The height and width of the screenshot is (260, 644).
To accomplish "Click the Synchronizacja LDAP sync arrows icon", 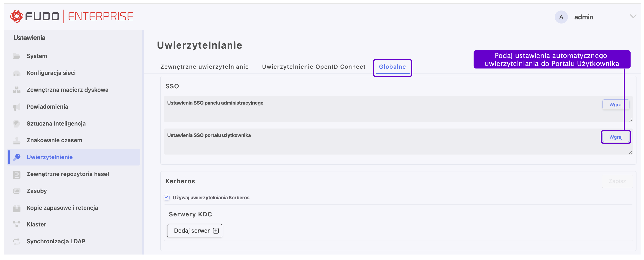I will (16, 241).
